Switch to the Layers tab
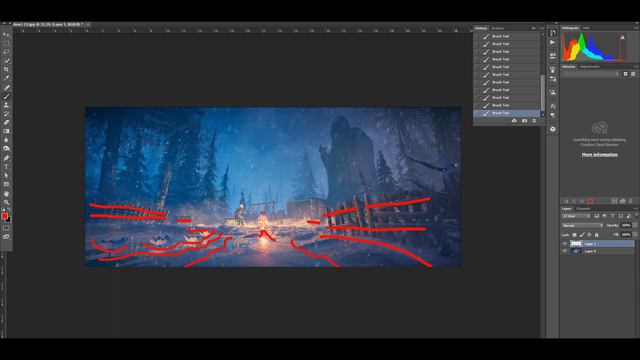 (x=567, y=209)
